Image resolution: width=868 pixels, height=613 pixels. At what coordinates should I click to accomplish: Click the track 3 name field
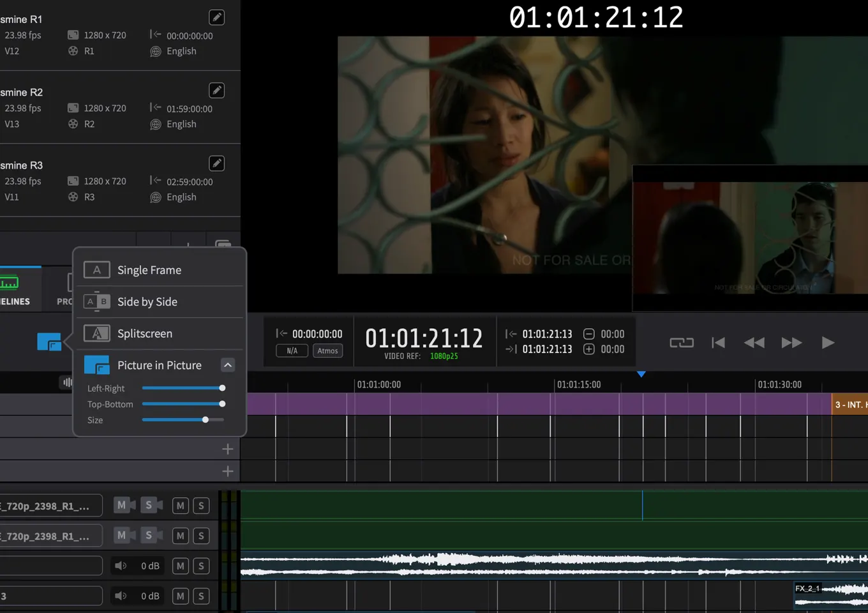51,596
